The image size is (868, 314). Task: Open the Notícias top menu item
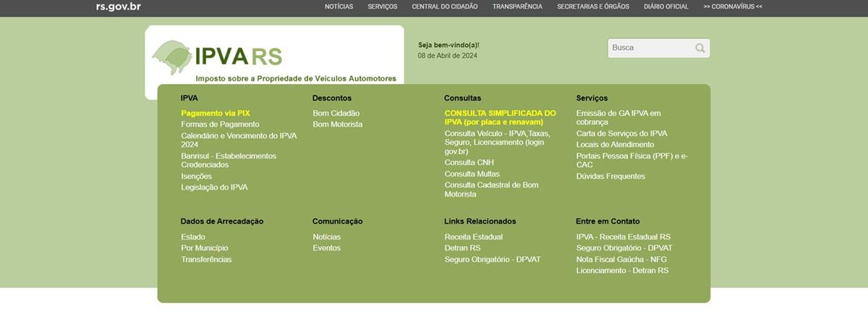coord(339,7)
